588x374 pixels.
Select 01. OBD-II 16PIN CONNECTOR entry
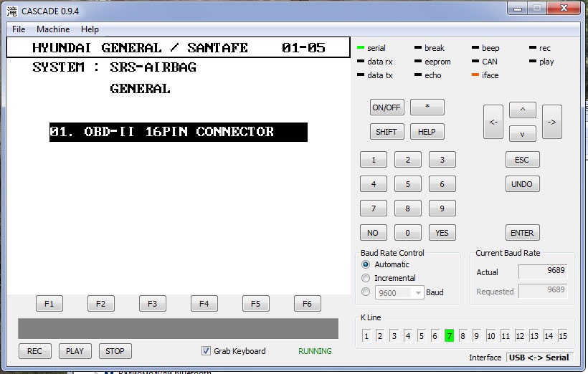point(179,132)
